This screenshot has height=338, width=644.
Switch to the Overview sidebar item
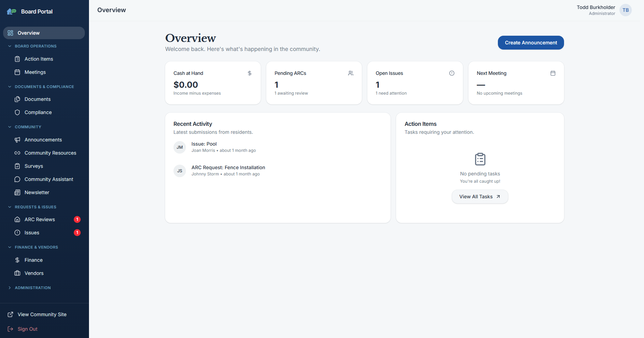coord(28,33)
